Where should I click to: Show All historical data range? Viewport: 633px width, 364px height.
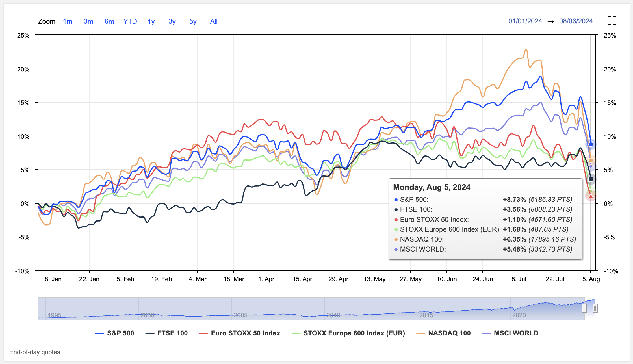(x=214, y=21)
